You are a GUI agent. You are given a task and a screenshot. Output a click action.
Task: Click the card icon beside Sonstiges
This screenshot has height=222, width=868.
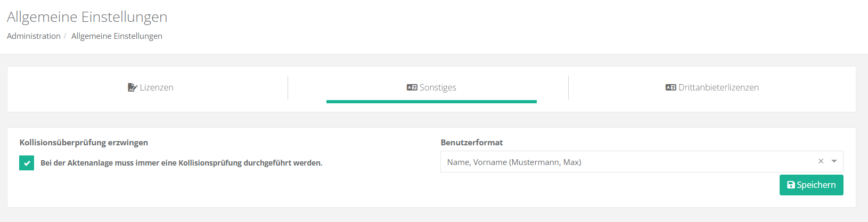pos(412,87)
